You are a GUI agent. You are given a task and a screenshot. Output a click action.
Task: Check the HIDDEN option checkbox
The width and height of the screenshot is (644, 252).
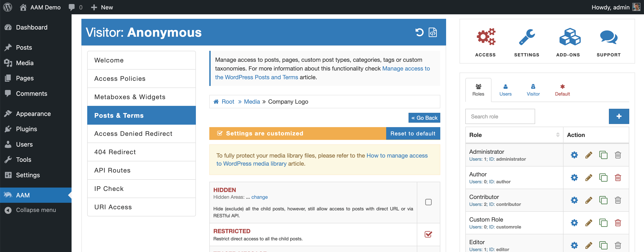[x=428, y=202]
